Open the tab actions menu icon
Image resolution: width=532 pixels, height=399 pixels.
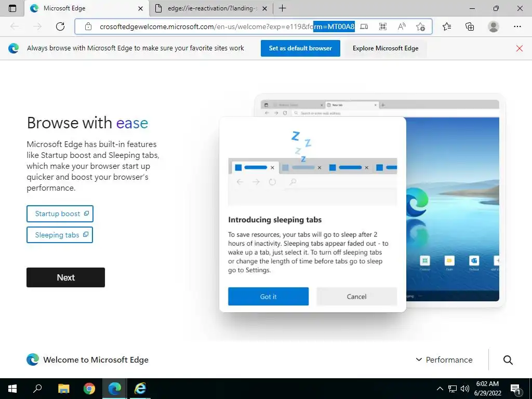click(x=12, y=8)
